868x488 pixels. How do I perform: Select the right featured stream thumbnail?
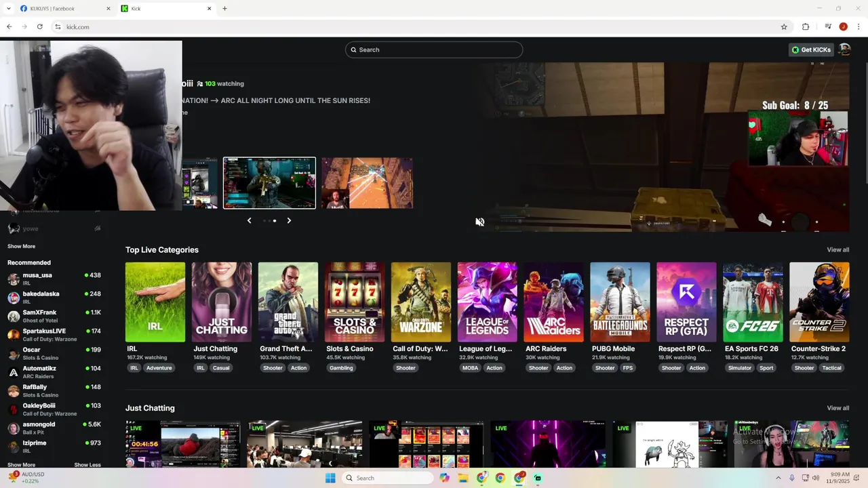[367, 183]
